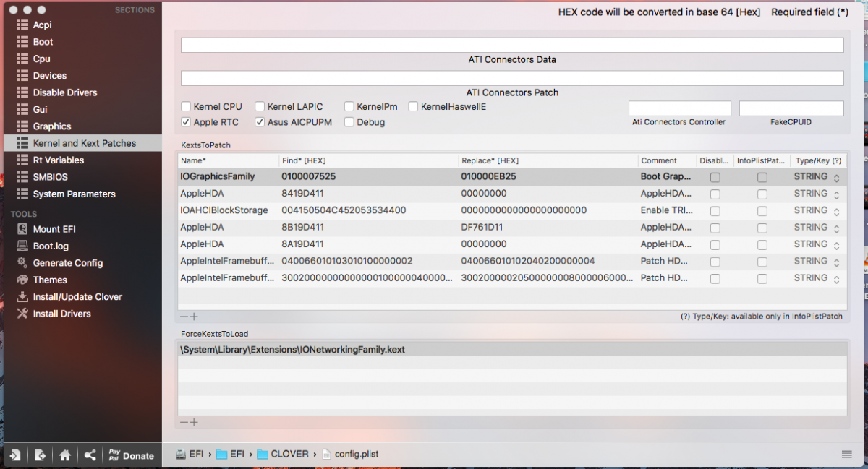Click the Mount EFI tool icon
The image size is (868, 469).
[x=22, y=229]
